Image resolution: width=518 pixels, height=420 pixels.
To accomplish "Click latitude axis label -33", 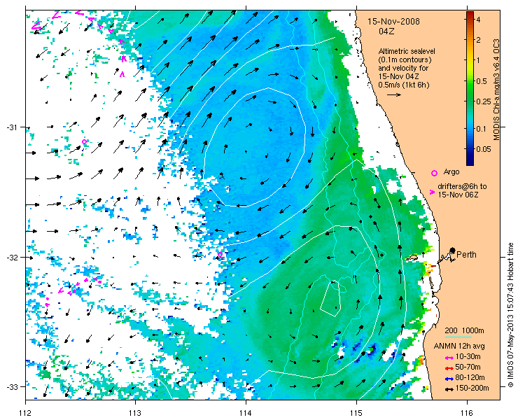I will pos(12,386).
